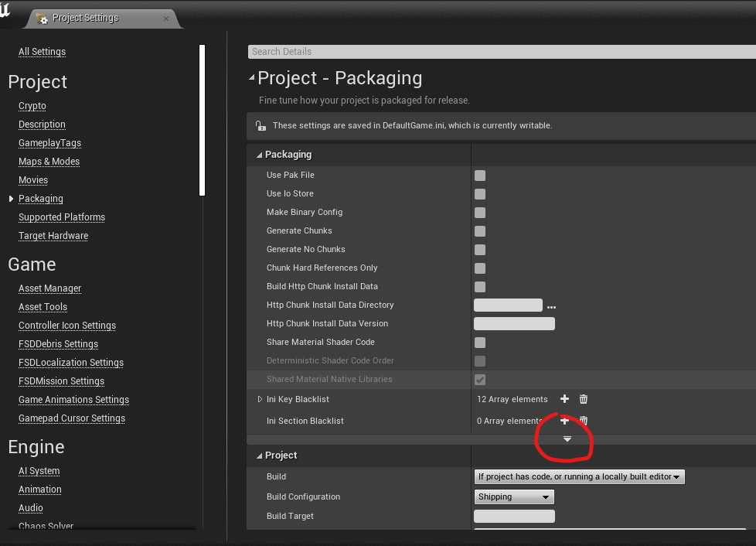Screen dimensions: 756x546
Task: Toggle Generate Chunks checkbox
Action: (x=480, y=231)
